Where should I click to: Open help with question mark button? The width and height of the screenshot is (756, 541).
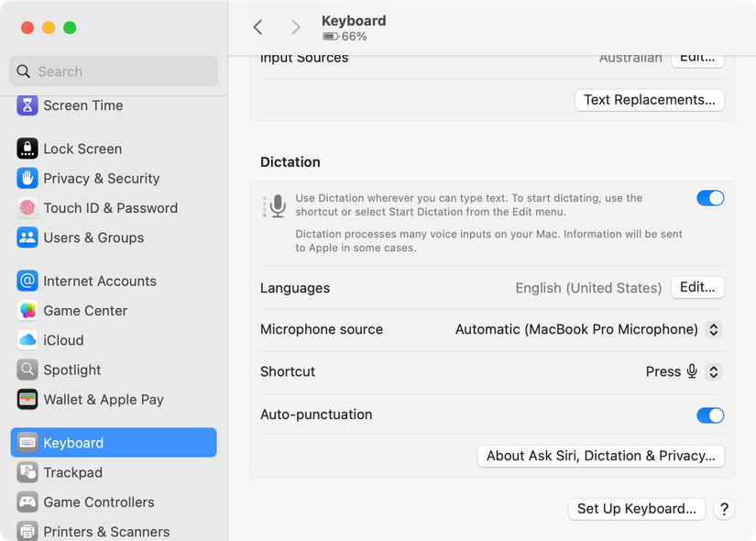(x=724, y=509)
